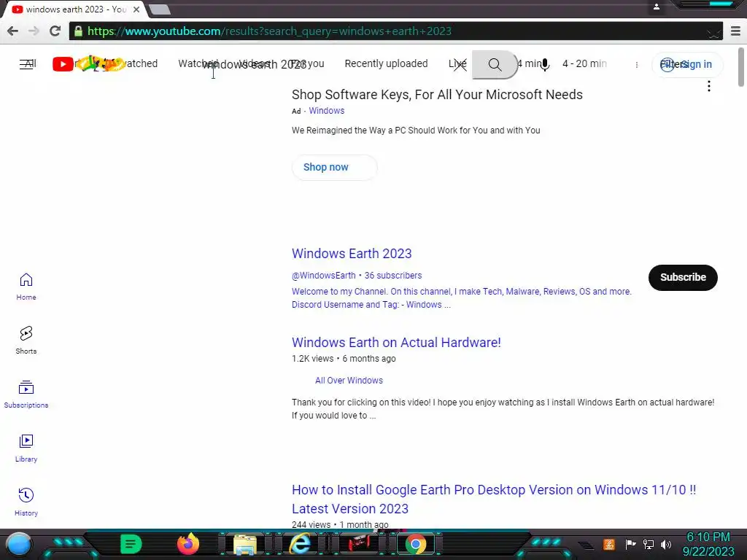The height and width of the screenshot is (560, 747).
Task: Clear search text with X icon
Action: pos(460,65)
